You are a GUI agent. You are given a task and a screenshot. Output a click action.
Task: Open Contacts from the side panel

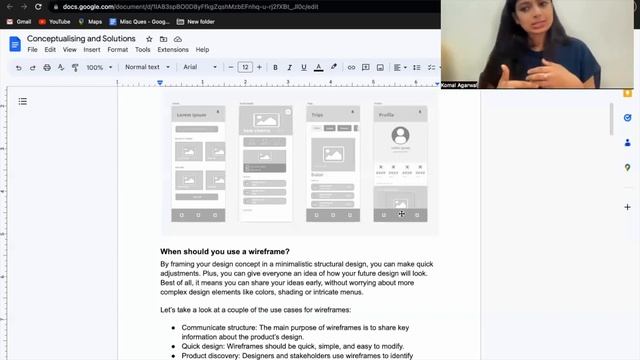(627, 143)
